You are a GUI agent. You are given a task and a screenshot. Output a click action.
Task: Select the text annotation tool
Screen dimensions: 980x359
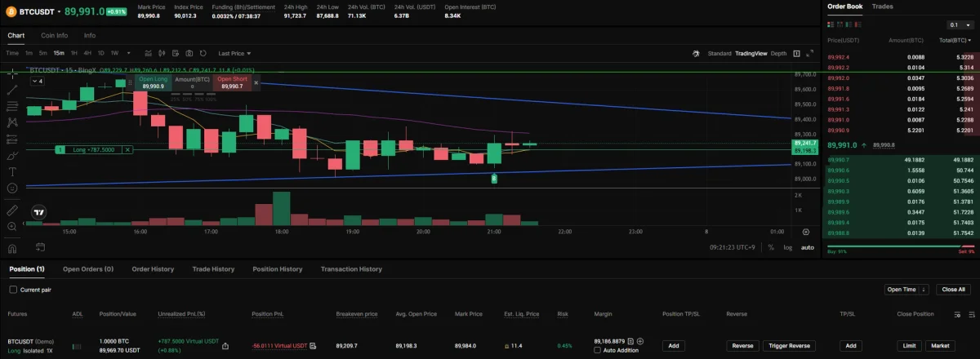tap(12, 171)
